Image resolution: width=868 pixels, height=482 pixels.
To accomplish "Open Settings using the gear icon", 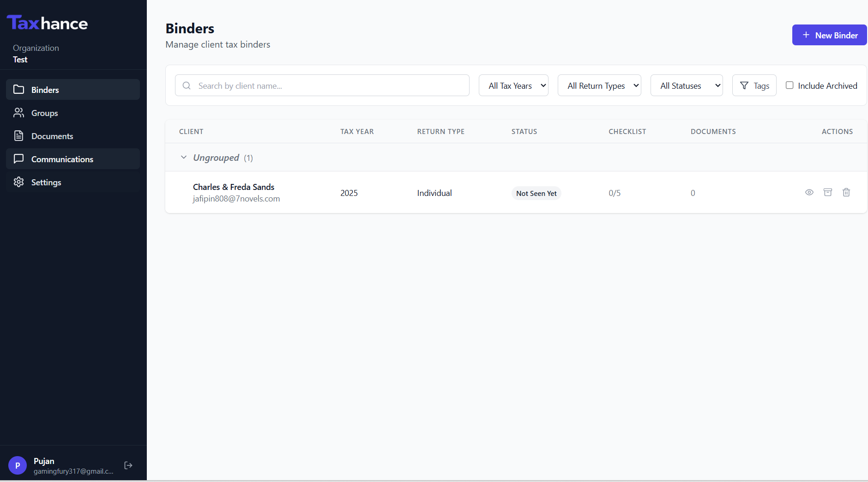I will [x=19, y=182].
